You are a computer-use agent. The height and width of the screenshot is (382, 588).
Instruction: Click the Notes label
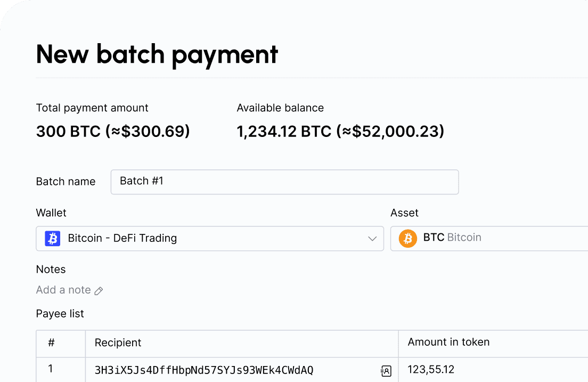pos(51,270)
